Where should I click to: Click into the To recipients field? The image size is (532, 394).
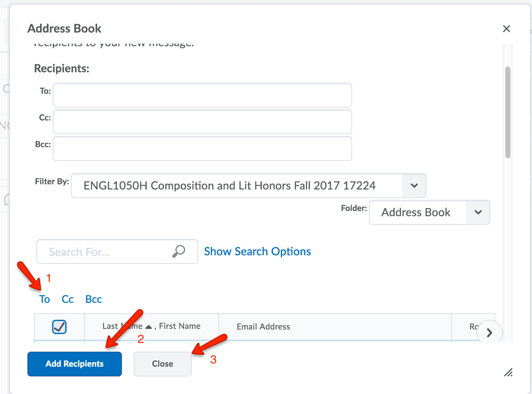202,95
